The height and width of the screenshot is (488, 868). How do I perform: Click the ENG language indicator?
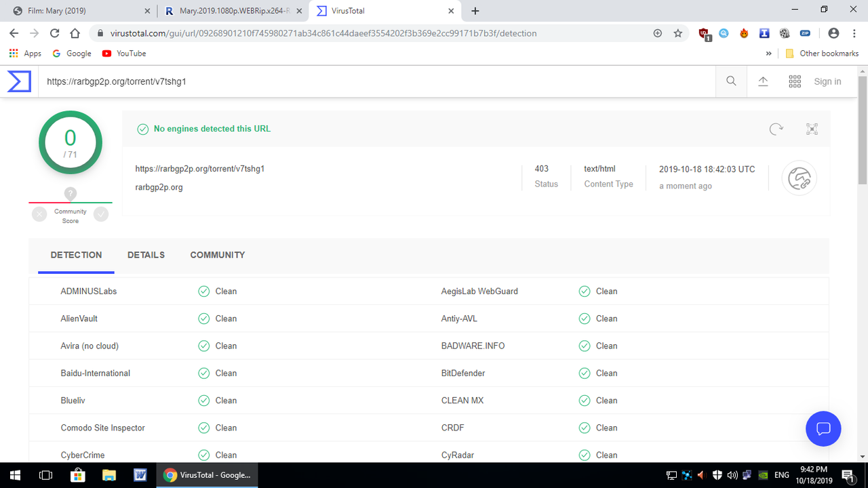[781, 475]
